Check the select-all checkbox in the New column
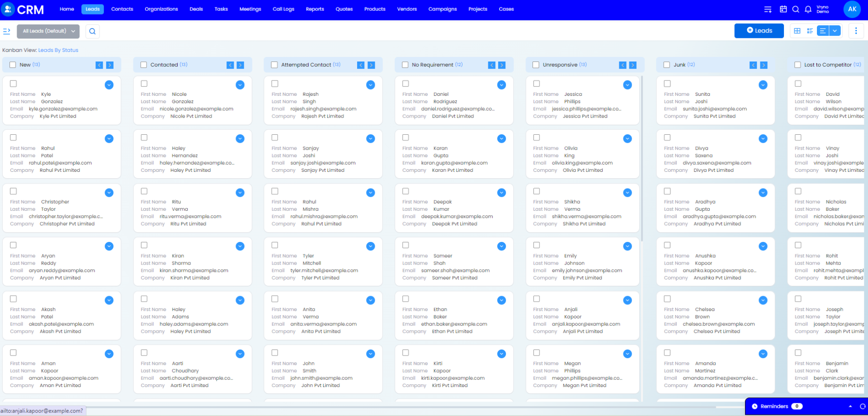Screen dimensions: 868x416 coord(13,65)
